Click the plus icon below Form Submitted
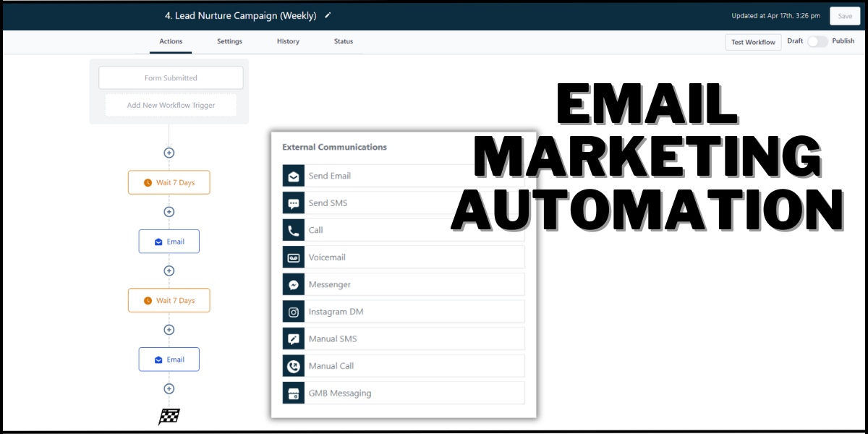Viewport: 868px width, 434px height. point(169,153)
